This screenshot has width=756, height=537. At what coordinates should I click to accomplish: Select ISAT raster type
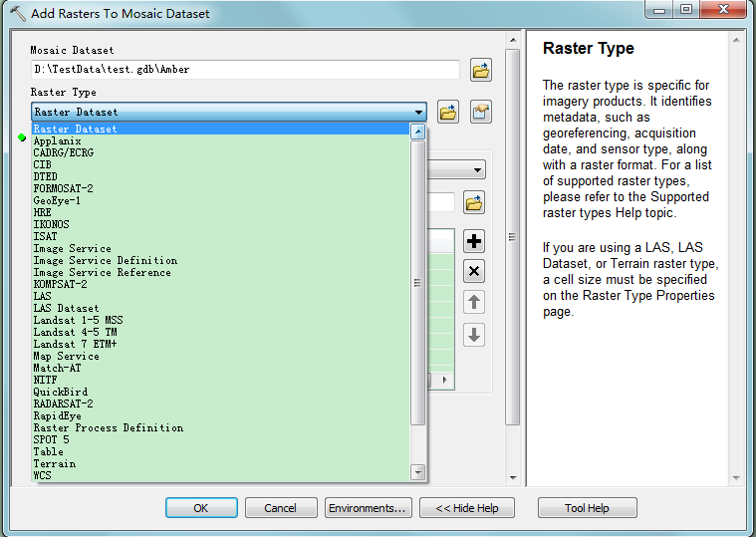tap(221, 236)
